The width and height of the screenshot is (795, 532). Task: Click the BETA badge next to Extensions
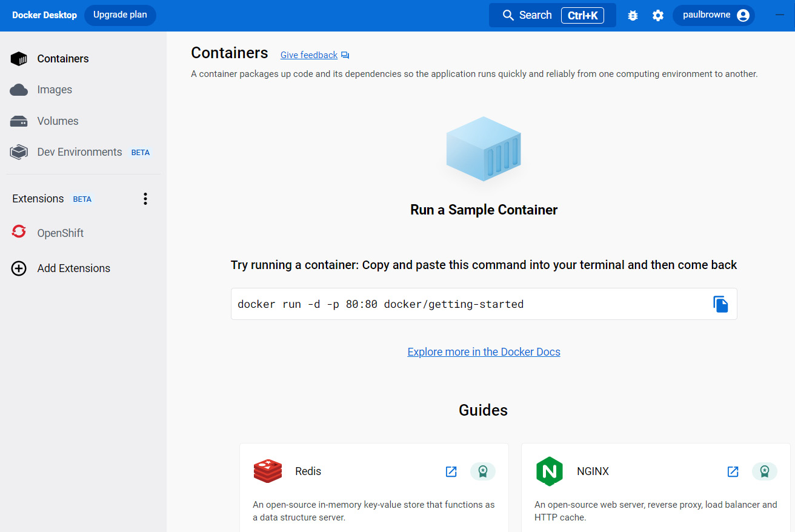coord(82,199)
